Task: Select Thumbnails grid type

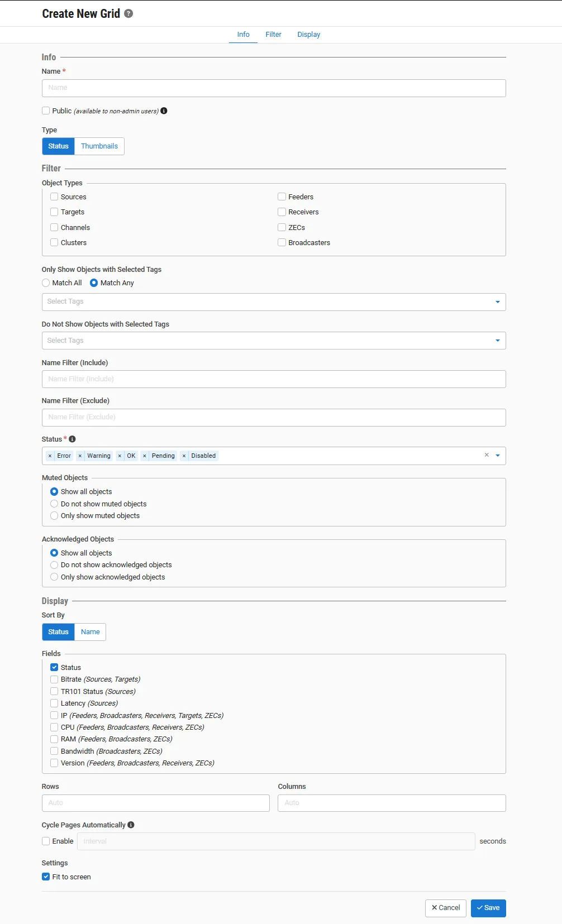Action: coord(99,146)
